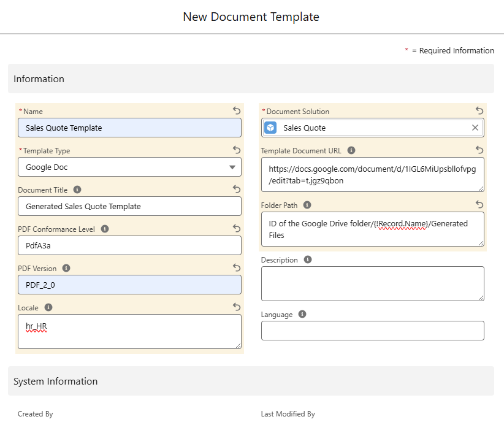Viewport: 504px width, 441px height.
Task: Open the Language field help icon
Action: (x=302, y=314)
